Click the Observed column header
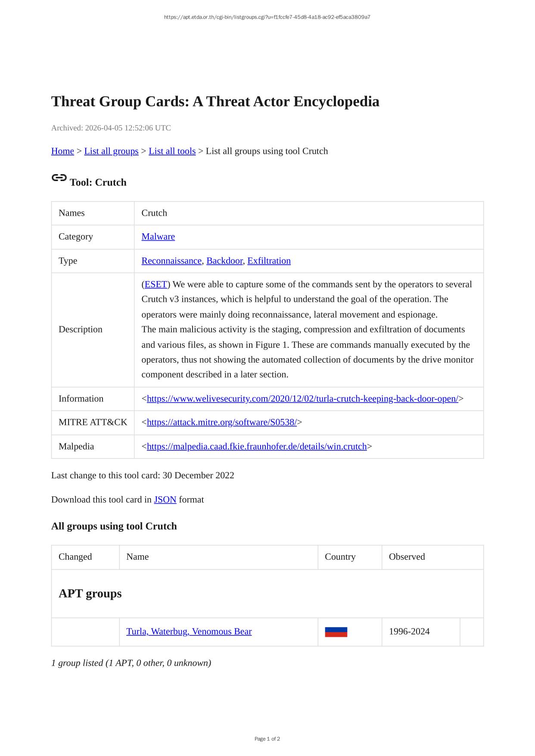 point(407,557)
